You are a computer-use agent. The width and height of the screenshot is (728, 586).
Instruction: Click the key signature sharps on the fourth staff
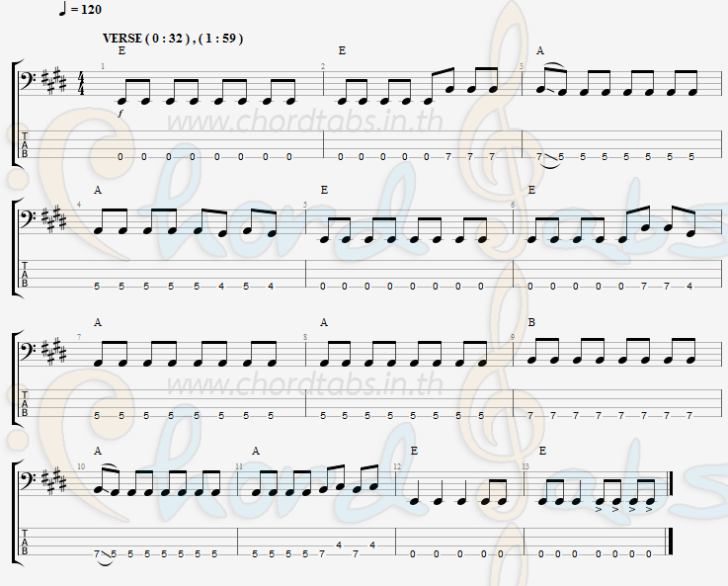[54, 482]
